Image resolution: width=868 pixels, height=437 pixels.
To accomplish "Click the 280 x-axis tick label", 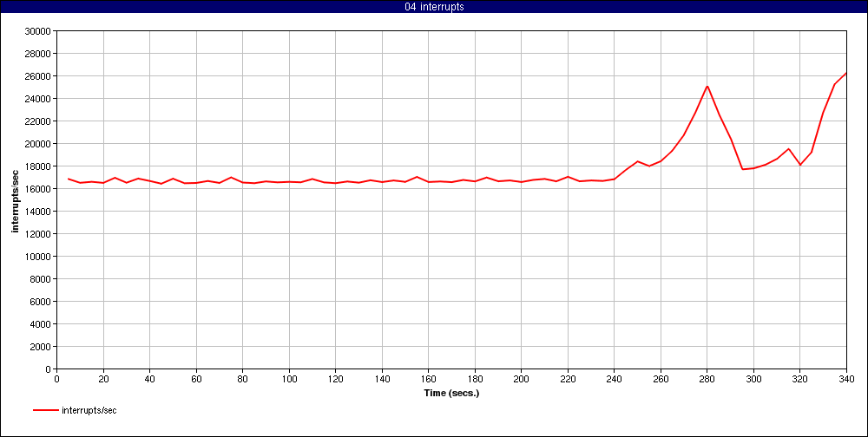I will click(x=707, y=379).
